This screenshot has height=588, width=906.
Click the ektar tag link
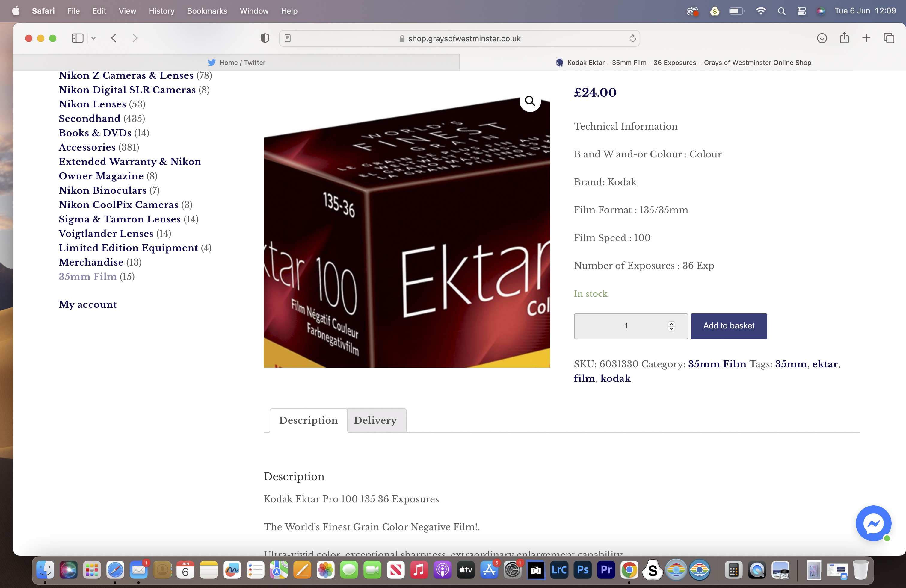pyautogui.click(x=825, y=364)
